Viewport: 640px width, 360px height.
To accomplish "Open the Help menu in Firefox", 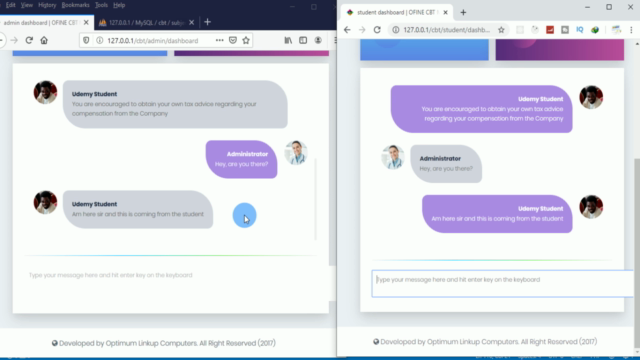I will (x=119, y=5).
